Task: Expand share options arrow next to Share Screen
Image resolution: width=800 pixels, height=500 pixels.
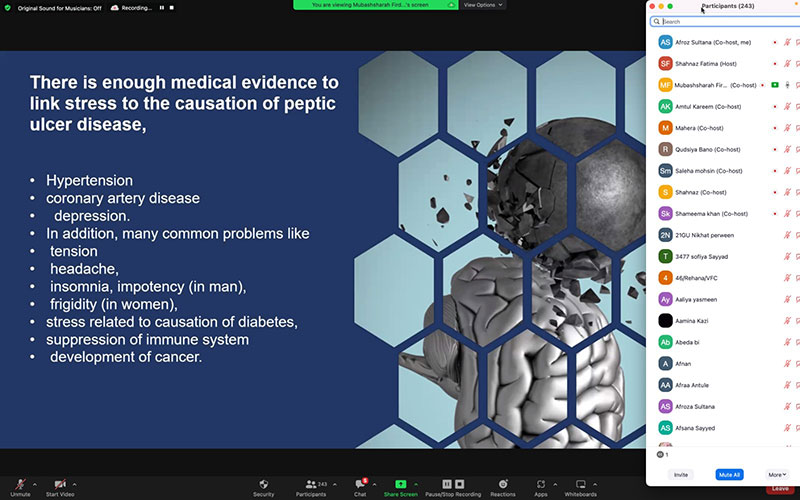Action: (416, 484)
